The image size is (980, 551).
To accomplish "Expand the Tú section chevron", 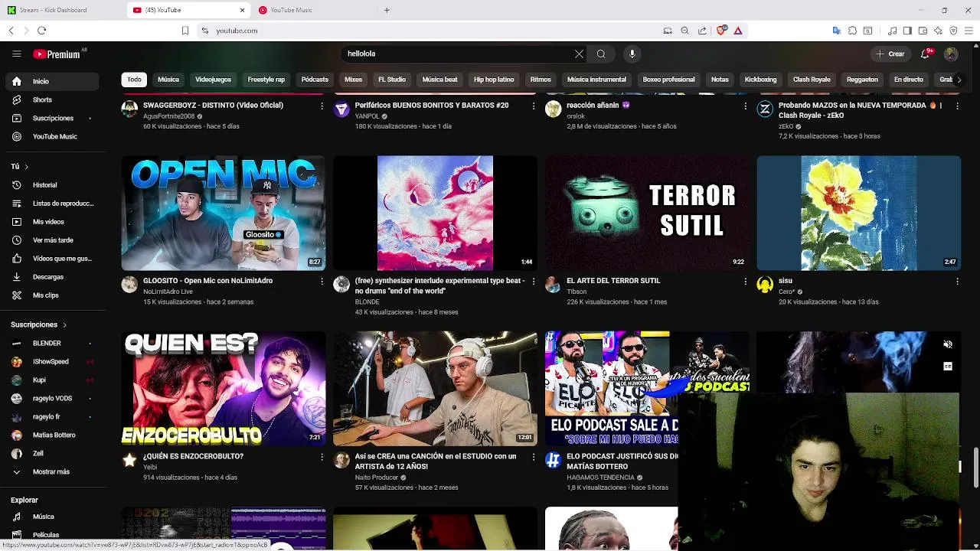I will click(x=26, y=166).
